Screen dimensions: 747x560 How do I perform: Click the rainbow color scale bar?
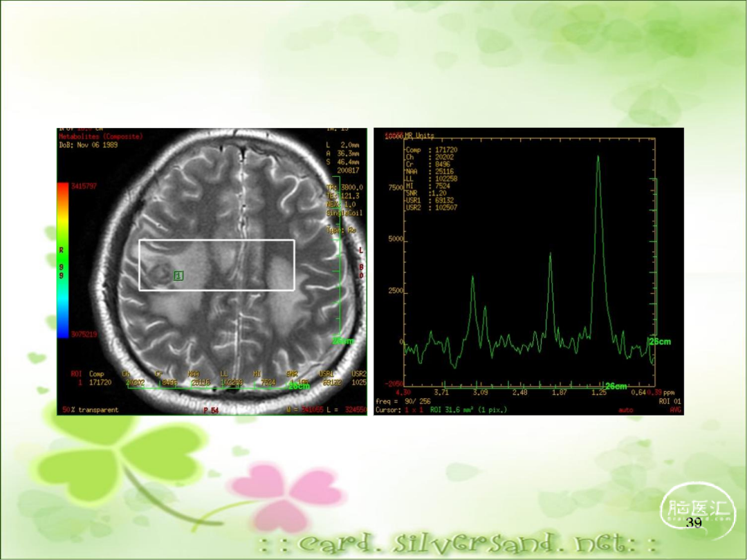pos(63,259)
